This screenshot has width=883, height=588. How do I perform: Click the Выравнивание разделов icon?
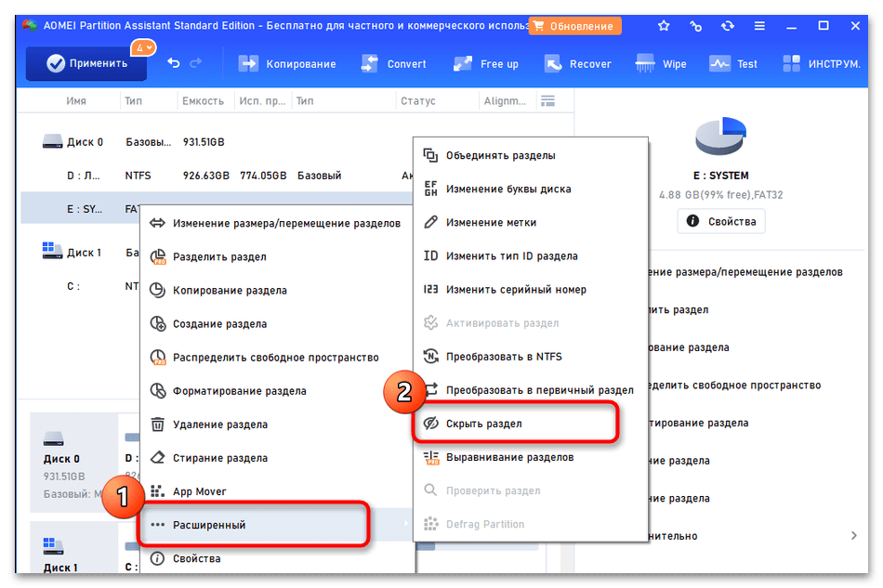click(x=430, y=457)
